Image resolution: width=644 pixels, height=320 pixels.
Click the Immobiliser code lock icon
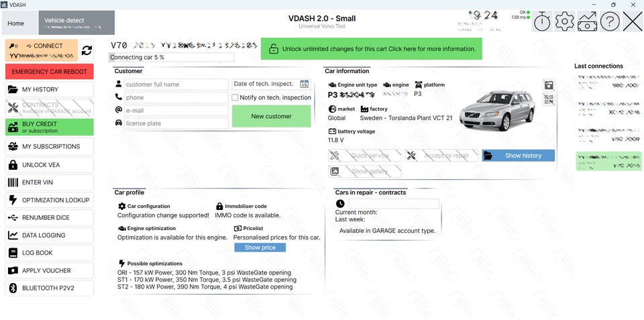219,206
